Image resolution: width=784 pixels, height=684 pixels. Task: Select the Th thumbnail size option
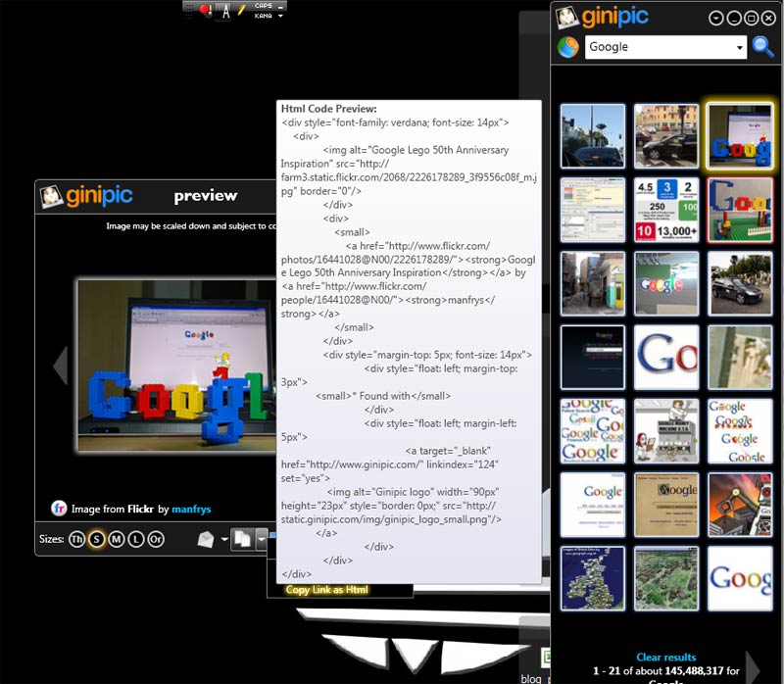pos(76,539)
